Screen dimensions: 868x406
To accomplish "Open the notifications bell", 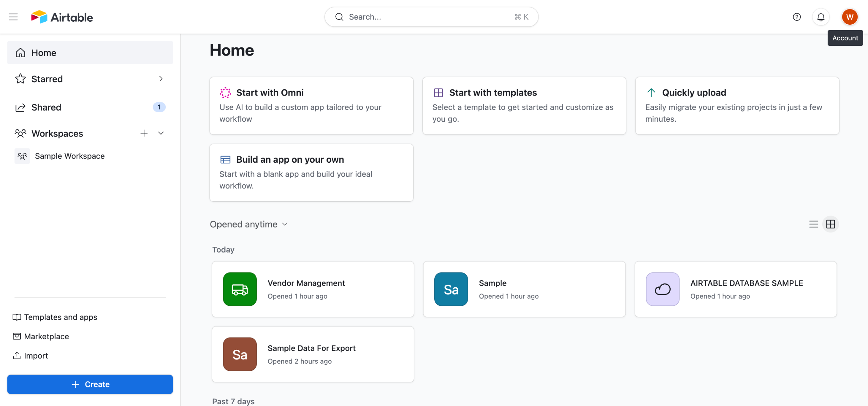I will [821, 17].
